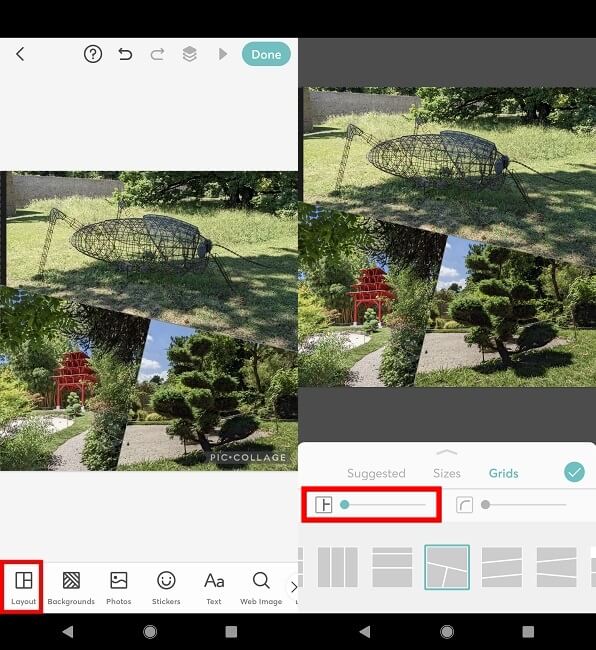
Task: Tap Android home button on left screen
Action: (150, 631)
